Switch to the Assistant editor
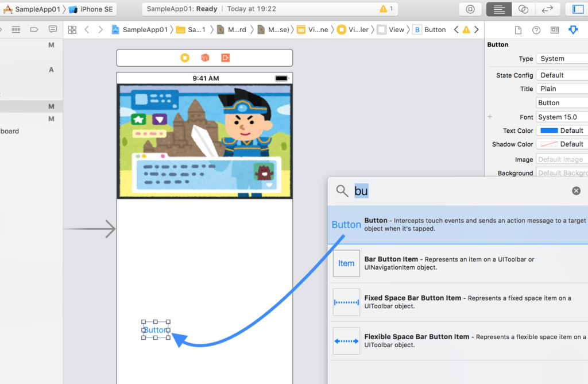Viewport: 588px width, 384px height. (523, 9)
